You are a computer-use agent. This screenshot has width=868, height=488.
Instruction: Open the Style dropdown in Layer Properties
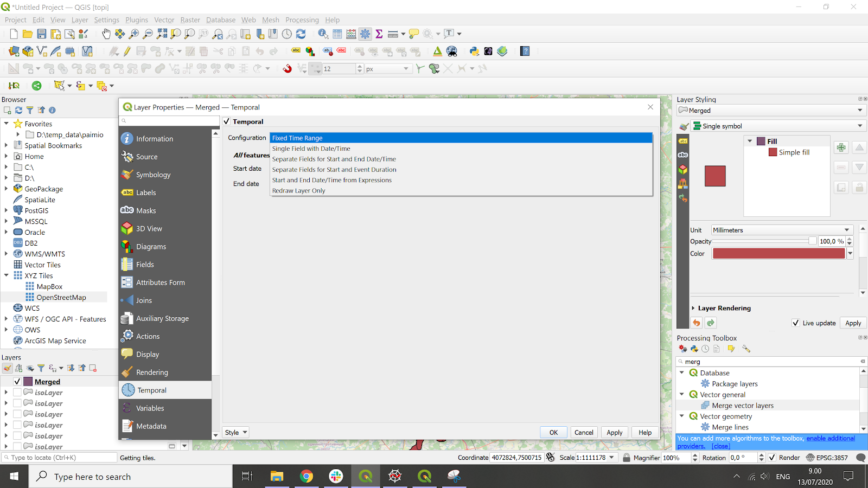(x=236, y=433)
